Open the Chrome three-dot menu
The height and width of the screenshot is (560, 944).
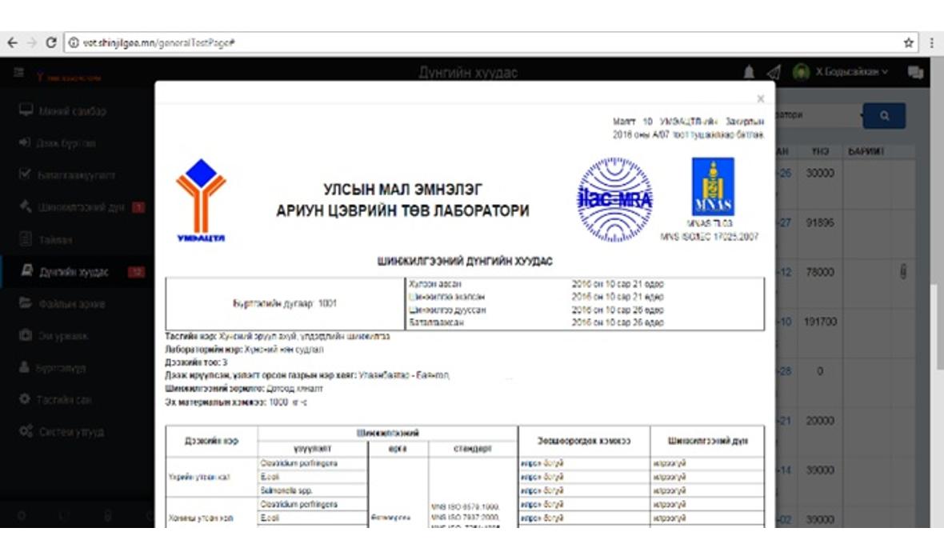point(932,42)
